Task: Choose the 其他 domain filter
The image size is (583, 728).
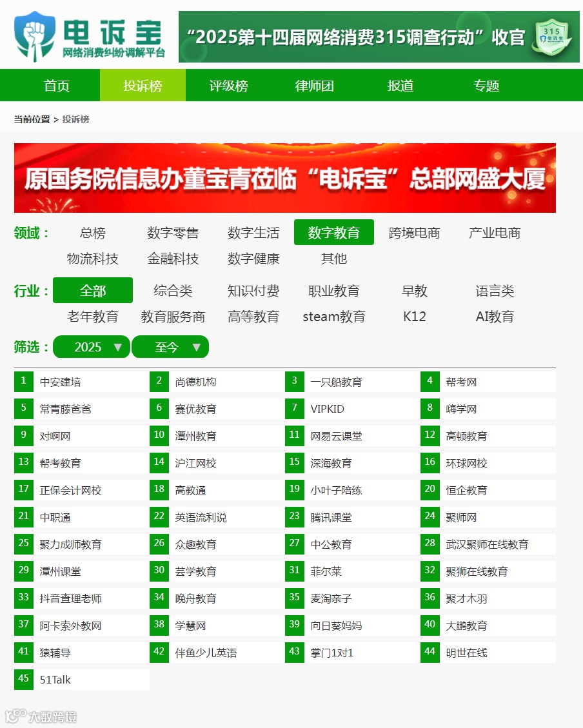Action: click(333, 258)
